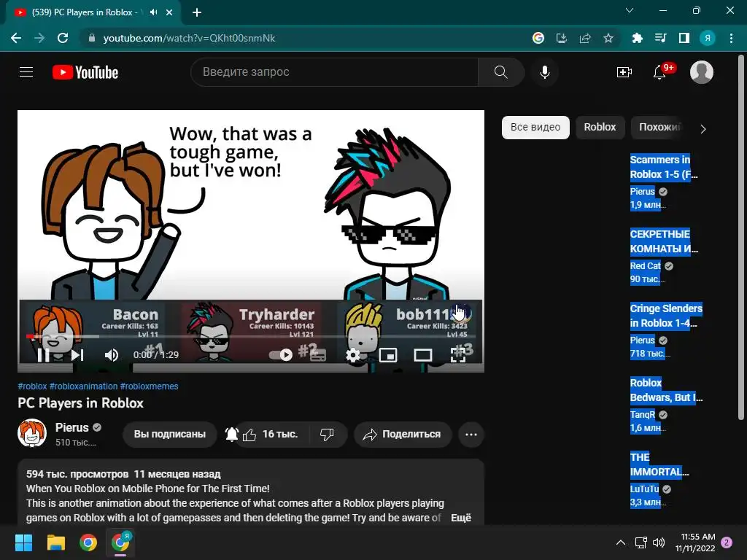Open THE IMMORTAL... suggested video
This screenshot has width=747, height=560.
pyautogui.click(x=659, y=464)
